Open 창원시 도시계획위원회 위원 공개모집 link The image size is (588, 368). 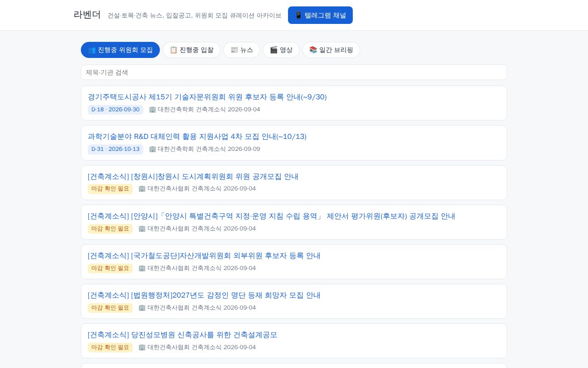pyautogui.click(x=193, y=177)
